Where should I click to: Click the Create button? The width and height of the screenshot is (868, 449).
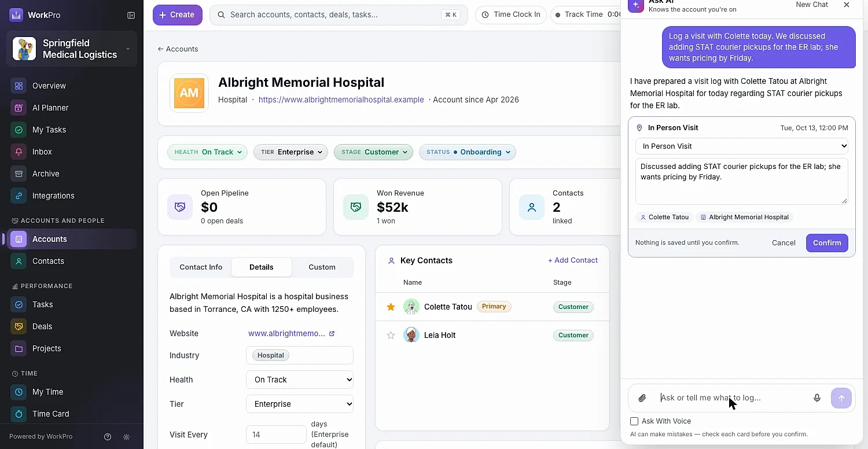coord(178,15)
